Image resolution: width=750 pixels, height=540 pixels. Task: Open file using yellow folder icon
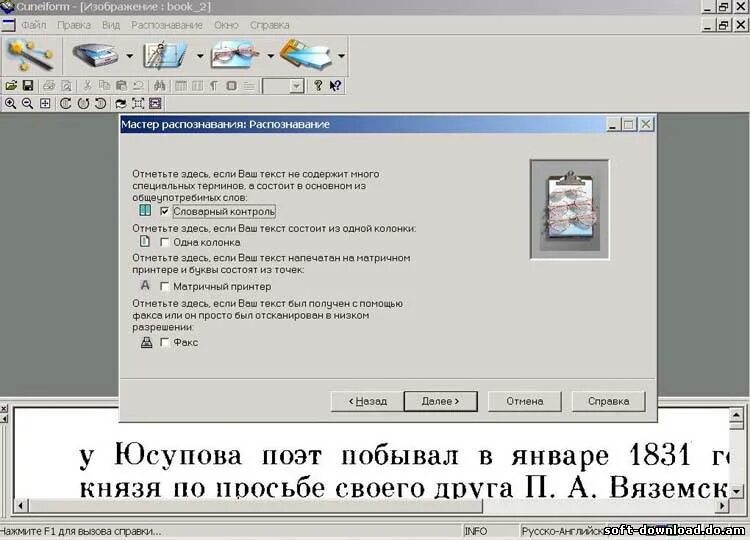pos(11,86)
